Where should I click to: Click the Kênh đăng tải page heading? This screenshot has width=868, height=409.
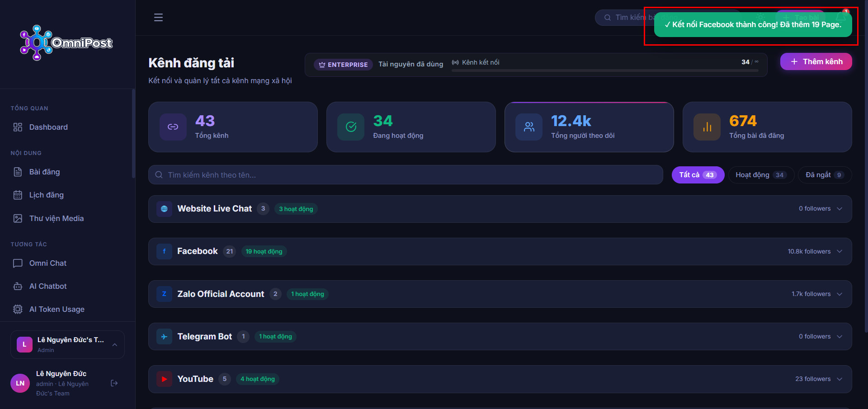click(191, 63)
